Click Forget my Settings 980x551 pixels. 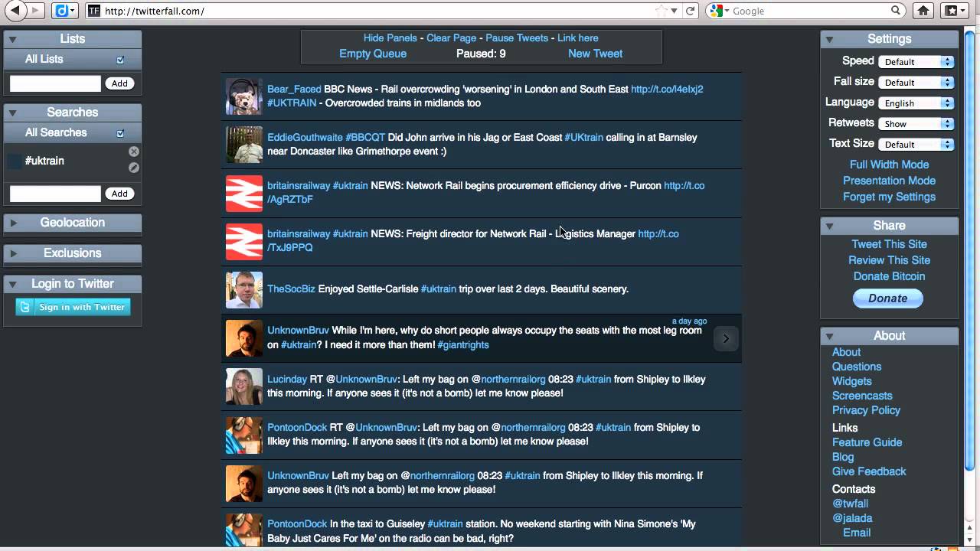[x=889, y=197]
